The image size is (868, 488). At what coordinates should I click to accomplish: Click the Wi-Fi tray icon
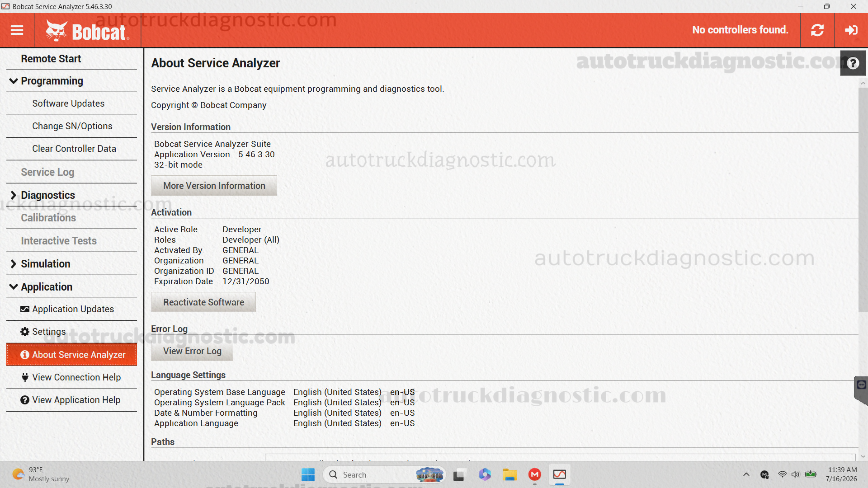coord(782,474)
